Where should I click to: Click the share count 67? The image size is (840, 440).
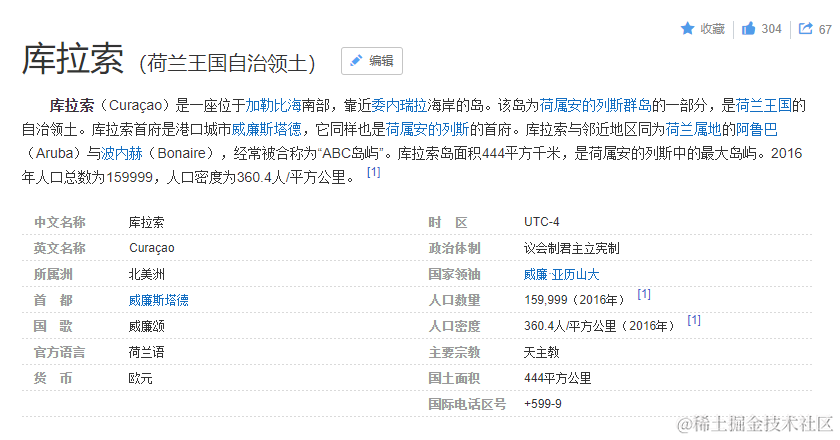click(x=825, y=29)
